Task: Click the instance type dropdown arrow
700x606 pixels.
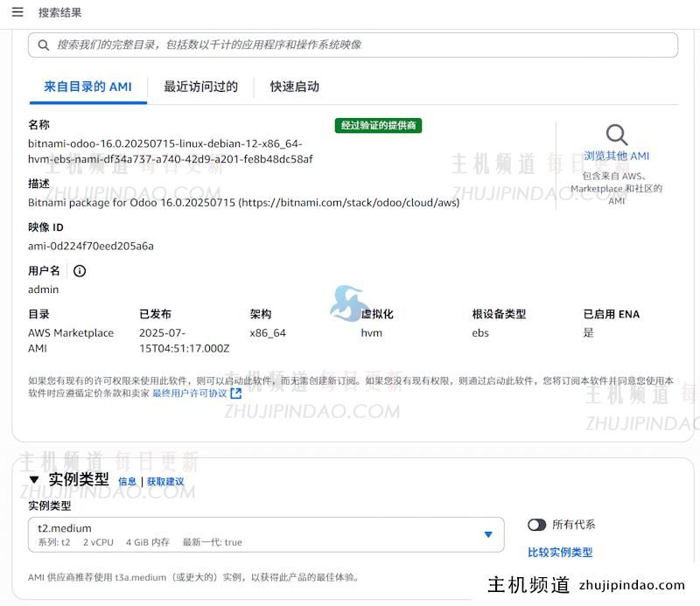Action: (x=488, y=534)
